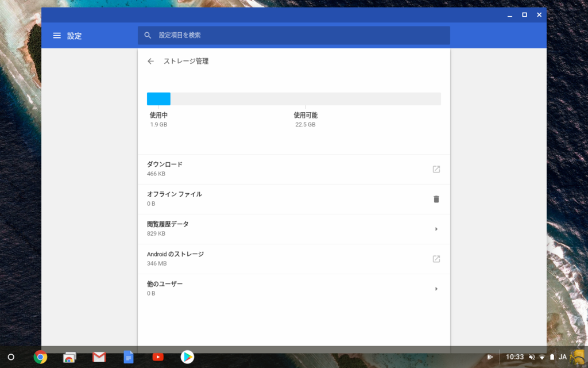Unmute via the volume status icon
The image size is (588, 368).
pyautogui.click(x=532, y=357)
